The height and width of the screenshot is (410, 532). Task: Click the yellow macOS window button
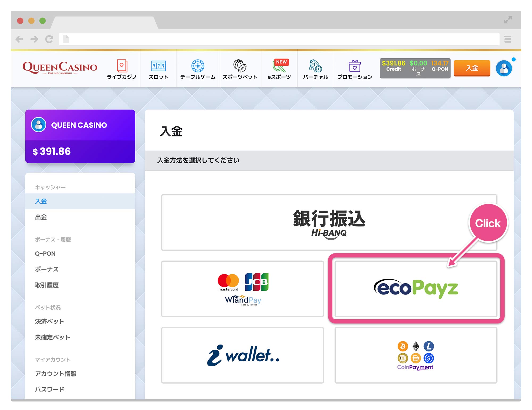click(x=31, y=20)
